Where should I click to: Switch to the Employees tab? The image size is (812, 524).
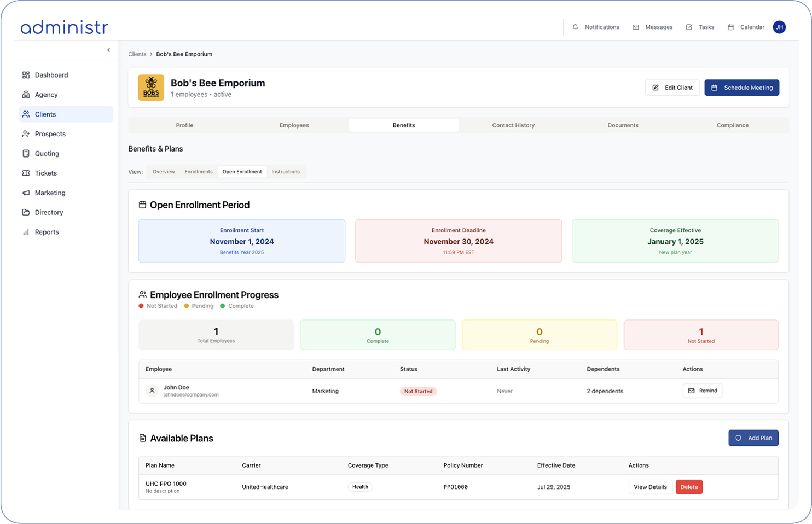[294, 125]
